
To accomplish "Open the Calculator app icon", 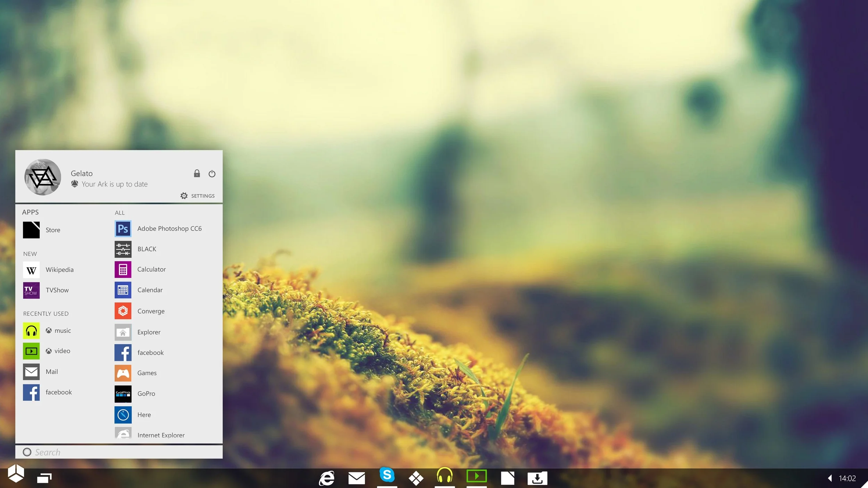I will (x=123, y=270).
